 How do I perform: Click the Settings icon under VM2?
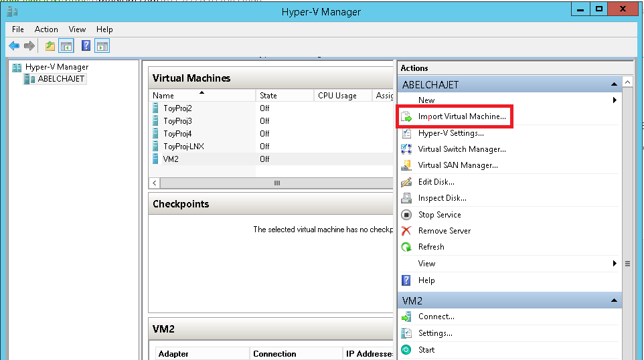point(406,333)
